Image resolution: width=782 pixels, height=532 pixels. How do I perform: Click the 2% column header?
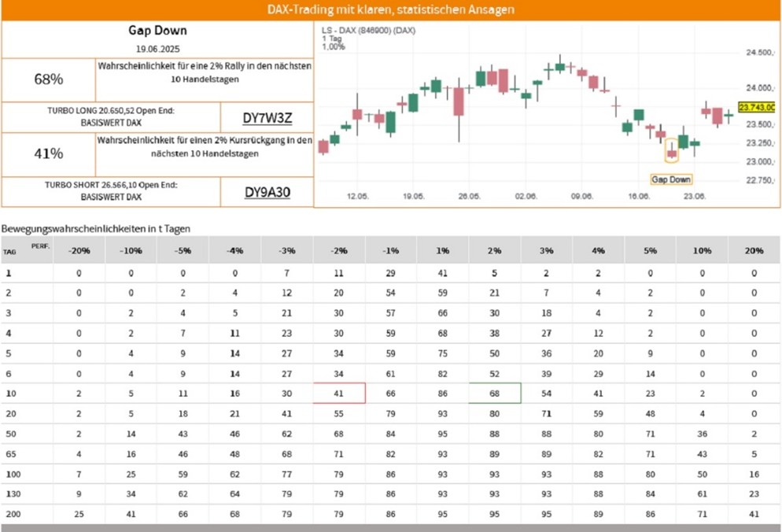495,250
